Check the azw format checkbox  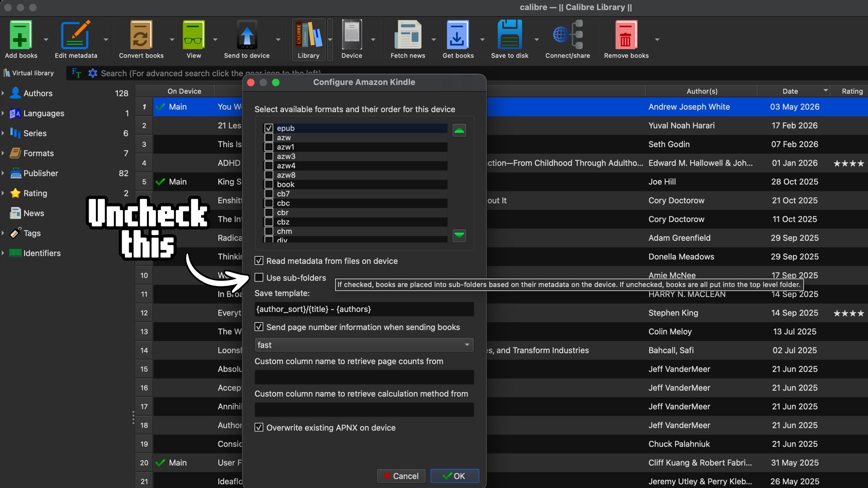coord(269,138)
